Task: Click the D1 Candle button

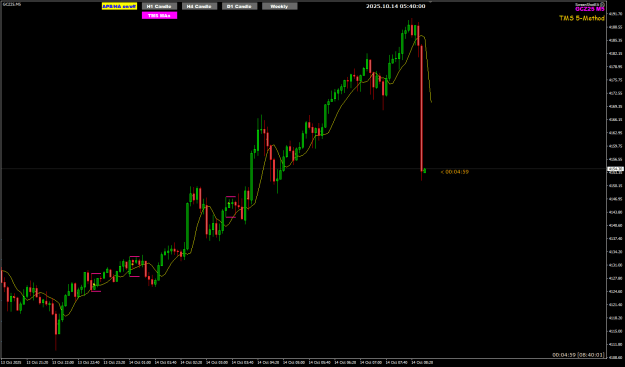Action: 240,6
